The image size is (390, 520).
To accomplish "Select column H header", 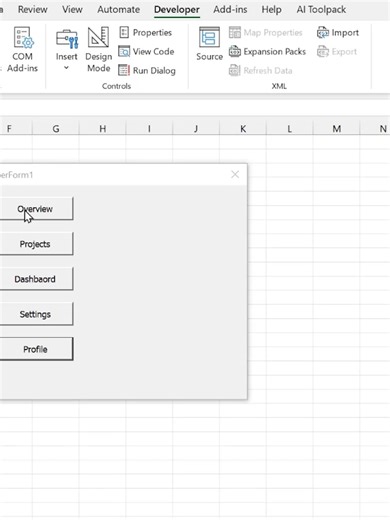I will coord(103,129).
